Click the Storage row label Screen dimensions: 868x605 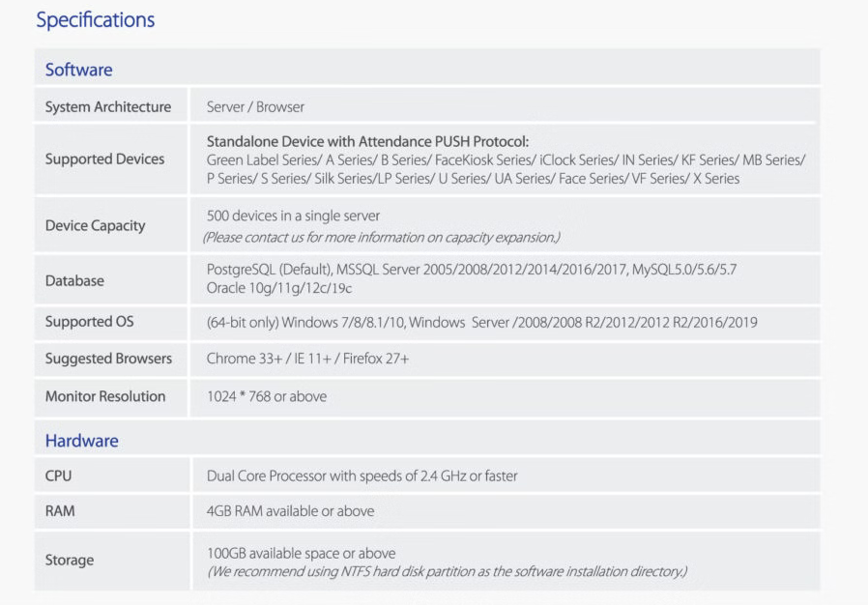click(x=70, y=561)
